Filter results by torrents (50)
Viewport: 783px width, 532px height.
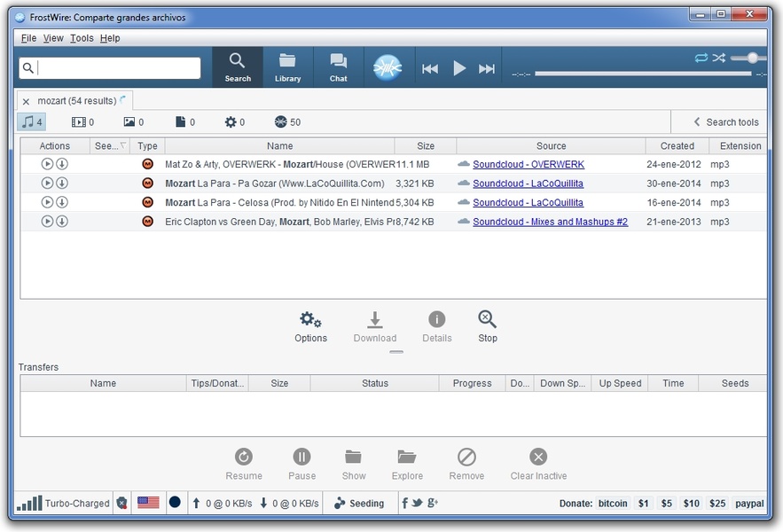[287, 122]
